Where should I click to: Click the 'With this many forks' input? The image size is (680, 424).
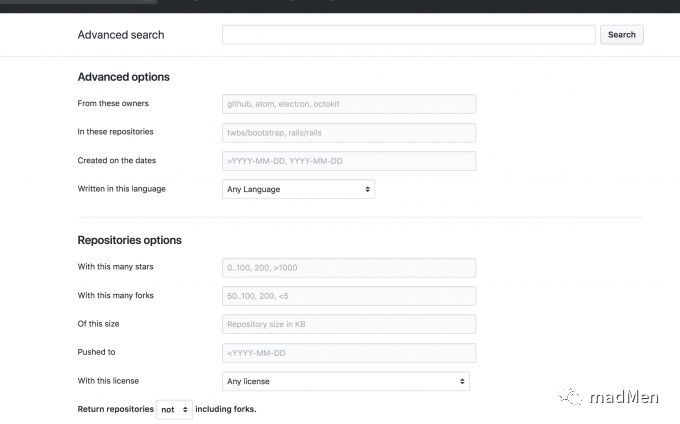348,296
